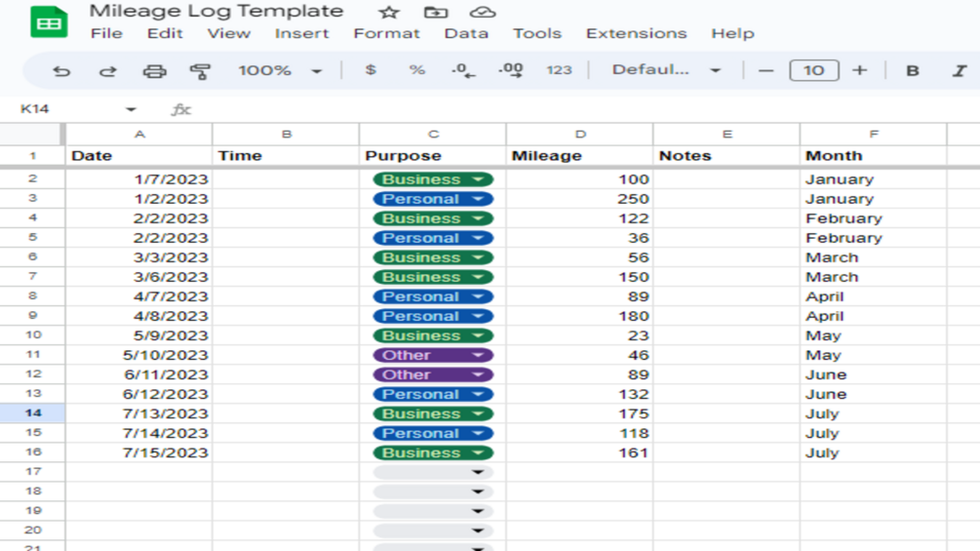Open the Extensions menu

[636, 33]
